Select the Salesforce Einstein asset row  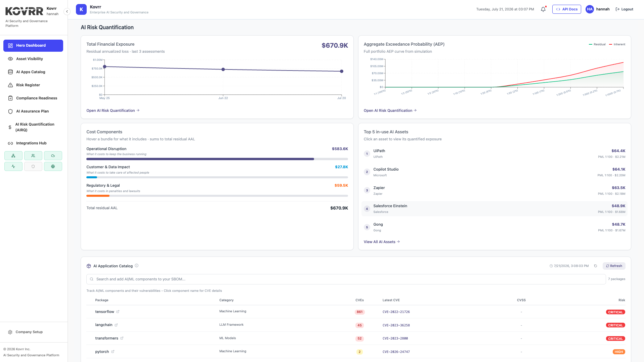click(495, 209)
